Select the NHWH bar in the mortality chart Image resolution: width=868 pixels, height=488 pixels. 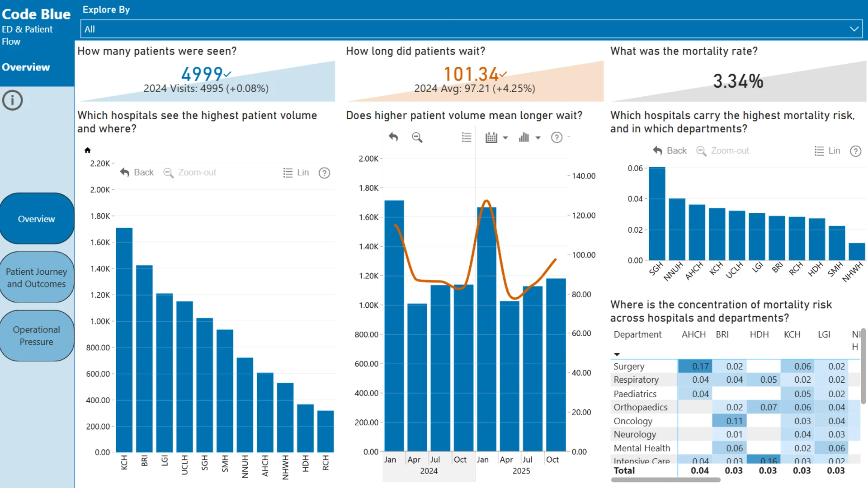[857, 252]
